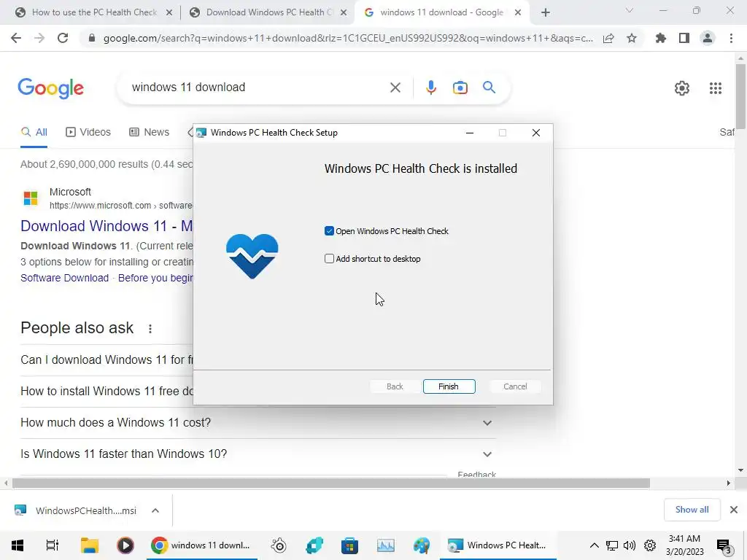Screen dimensions: 747x560
Task: Click Can I download Windows 11 question
Action: tap(107, 359)
